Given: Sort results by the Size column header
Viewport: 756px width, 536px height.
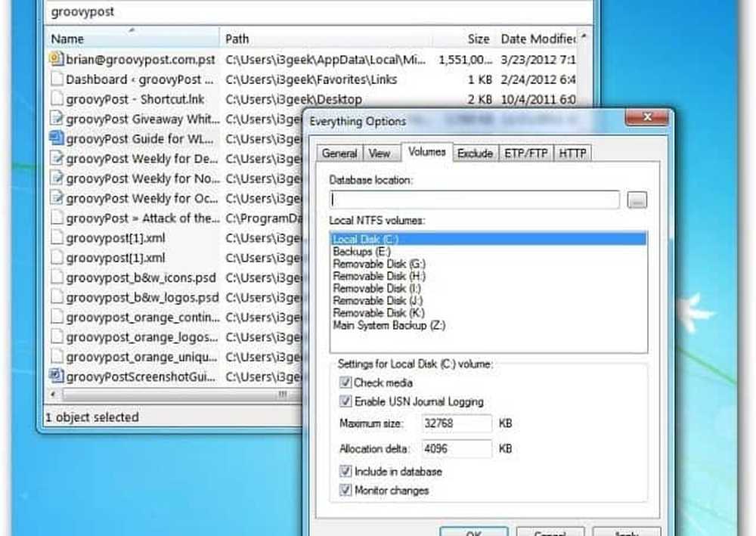Looking at the screenshot, I should [x=478, y=39].
